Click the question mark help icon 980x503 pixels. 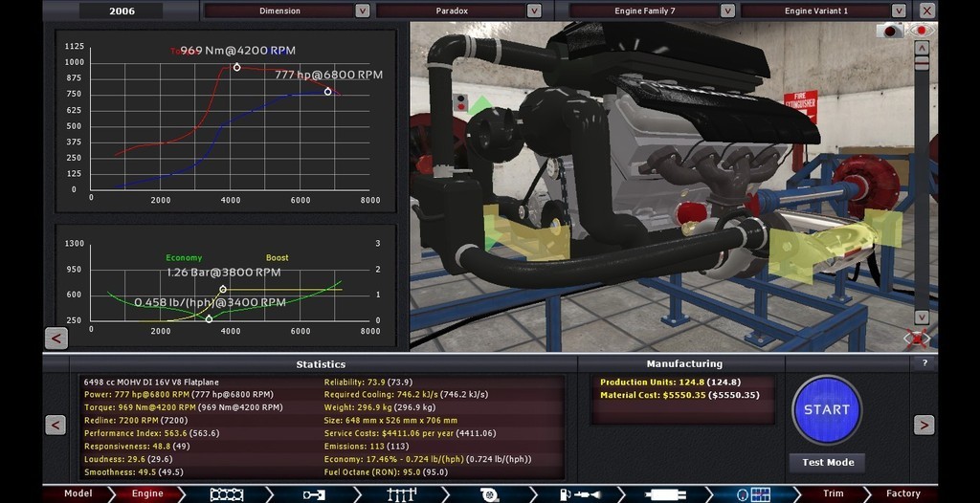click(924, 363)
